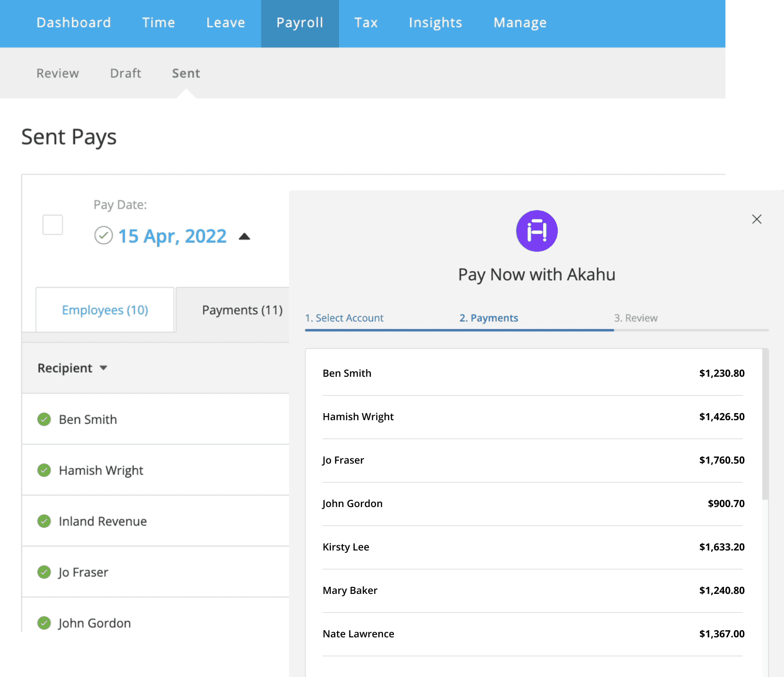Navigate to the Tax section
Screen dimensions: 784x677
click(x=366, y=22)
